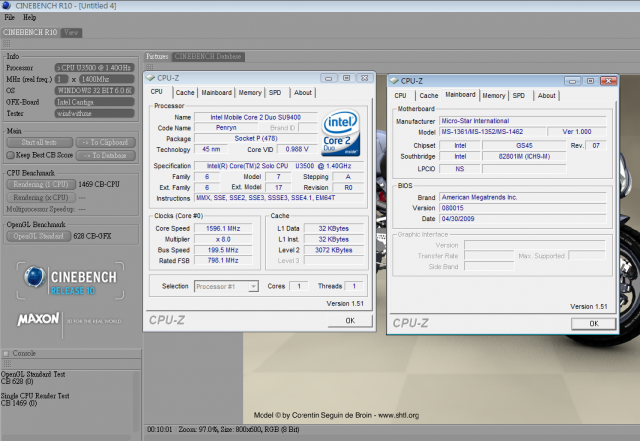Run Rendering (x CPU) benchmark
Screen dimensions: 641x441
[41, 197]
